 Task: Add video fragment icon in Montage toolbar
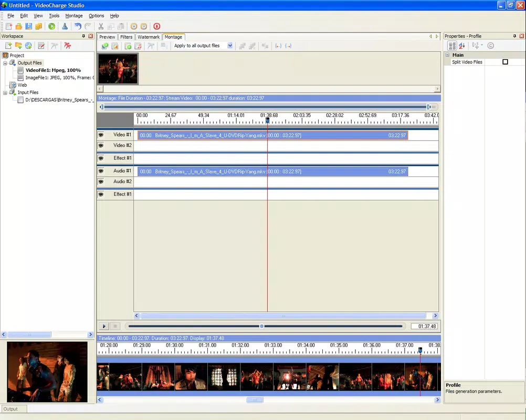[128, 46]
